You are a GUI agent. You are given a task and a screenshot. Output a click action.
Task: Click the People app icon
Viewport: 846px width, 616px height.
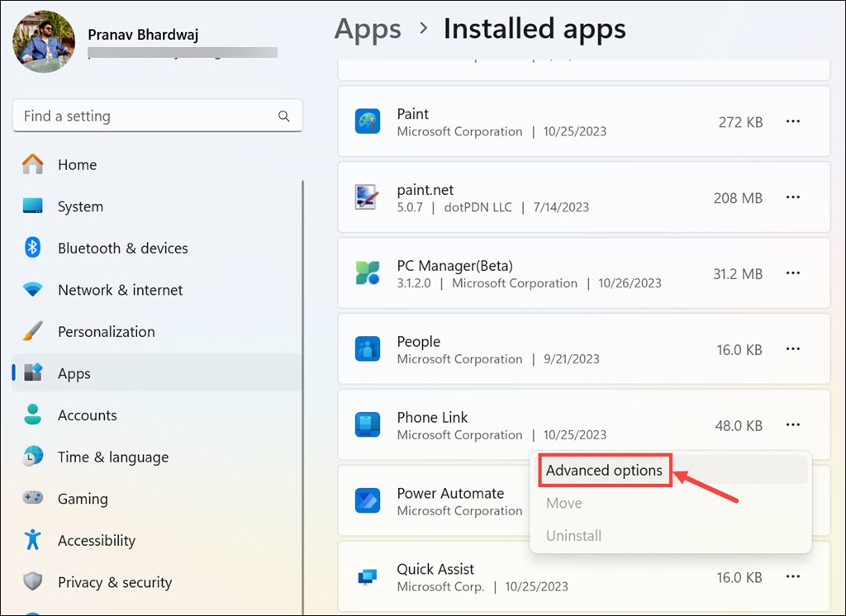(x=367, y=349)
